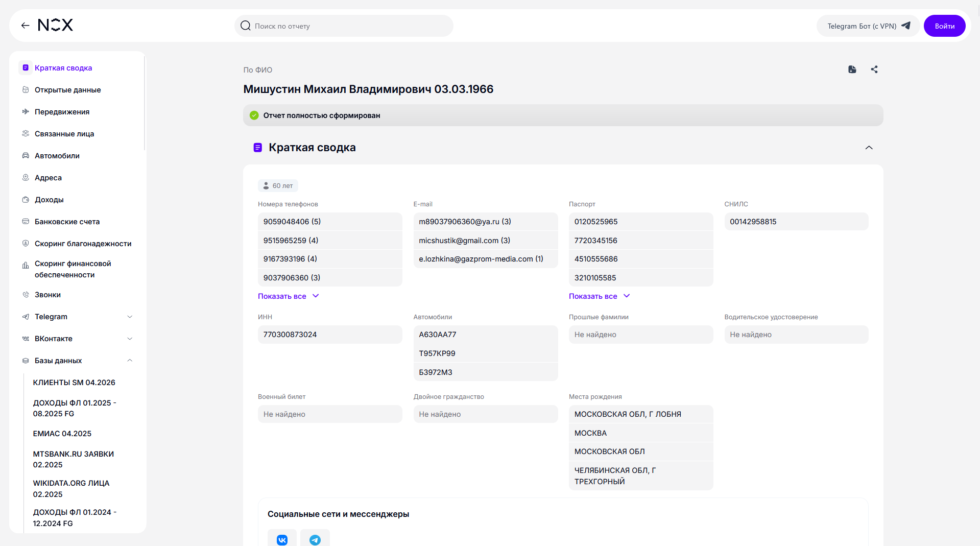Viewport: 980px width, 546px height.
Task: Click the share report icon
Action: (874, 69)
